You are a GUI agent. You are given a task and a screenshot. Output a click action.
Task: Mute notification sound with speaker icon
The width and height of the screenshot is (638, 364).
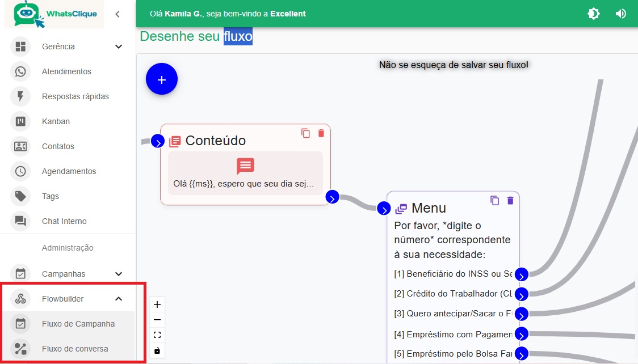[x=620, y=14]
